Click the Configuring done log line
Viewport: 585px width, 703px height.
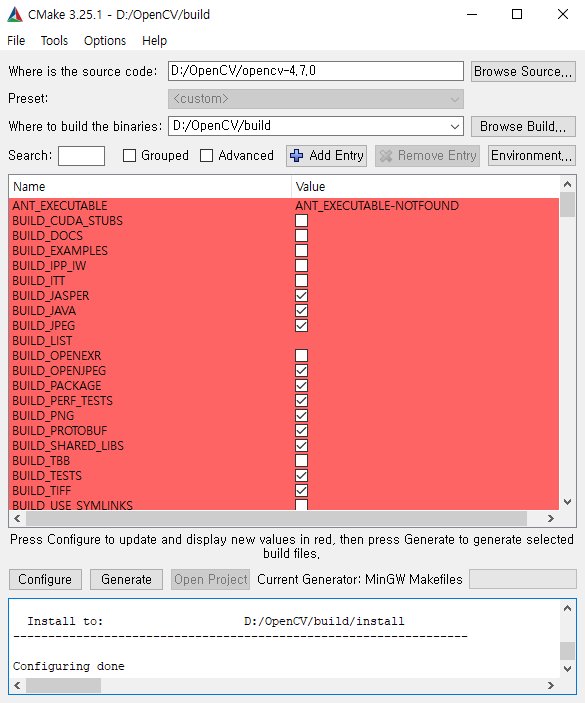(69, 666)
